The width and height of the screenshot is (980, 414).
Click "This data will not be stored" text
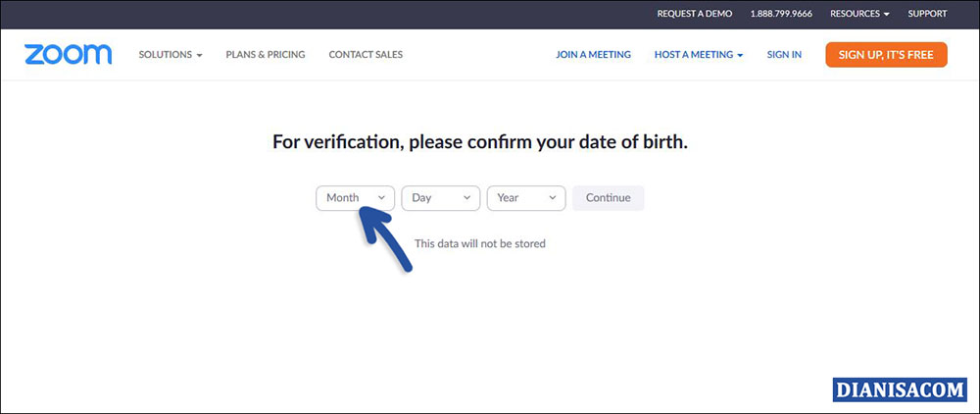(480, 243)
